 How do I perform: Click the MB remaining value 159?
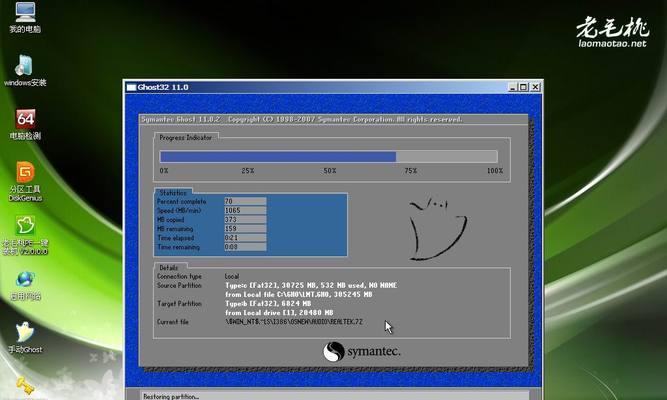click(x=245, y=229)
